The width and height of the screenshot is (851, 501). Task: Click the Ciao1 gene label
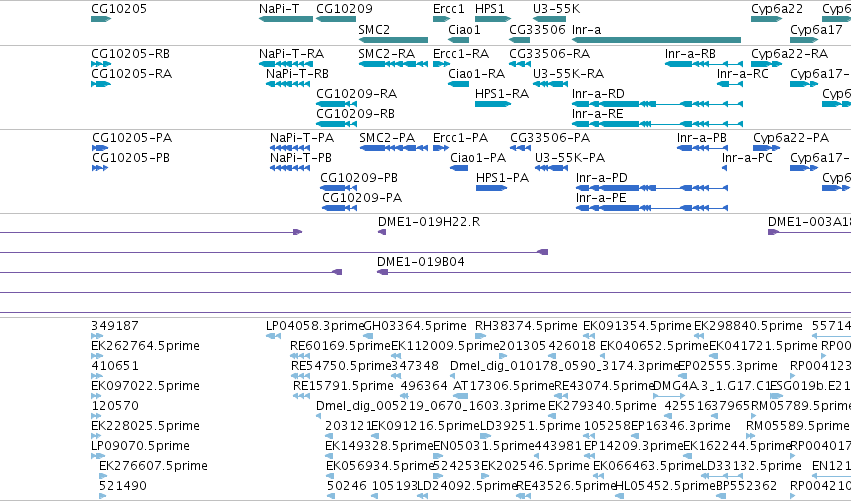coord(464,29)
